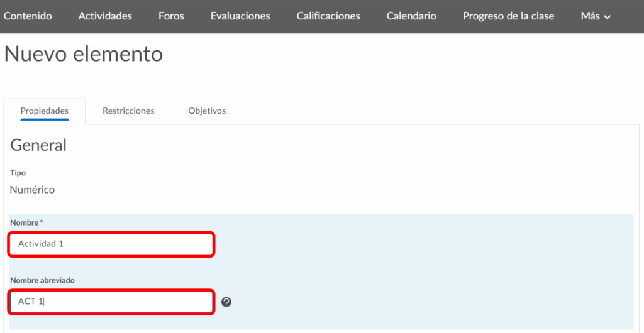644x333 pixels.
Task: Select the Propiedades tab
Action: [x=44, y=111]
